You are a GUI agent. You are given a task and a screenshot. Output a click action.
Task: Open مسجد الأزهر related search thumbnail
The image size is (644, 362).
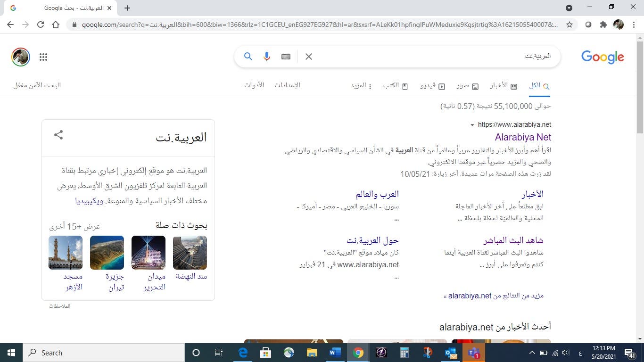click(66, 253)
